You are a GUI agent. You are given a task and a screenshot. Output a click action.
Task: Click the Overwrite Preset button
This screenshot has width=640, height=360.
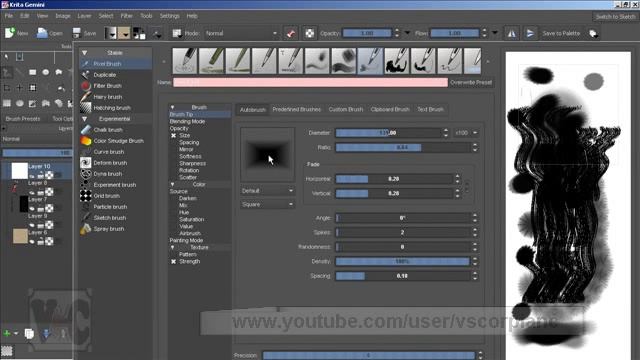pyautogui.click(x=471, y=82)
